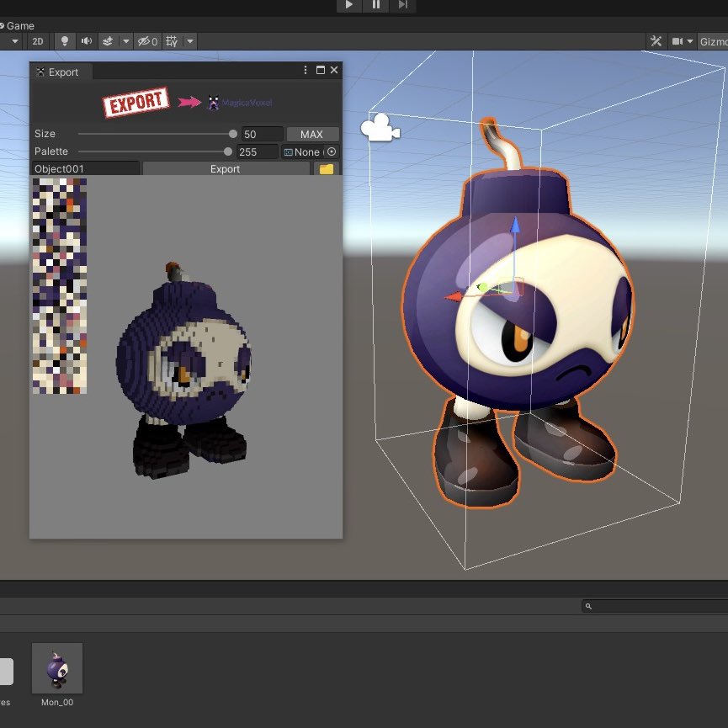Open draw mode dropdown arrow left of 2D

click(15, 41)
